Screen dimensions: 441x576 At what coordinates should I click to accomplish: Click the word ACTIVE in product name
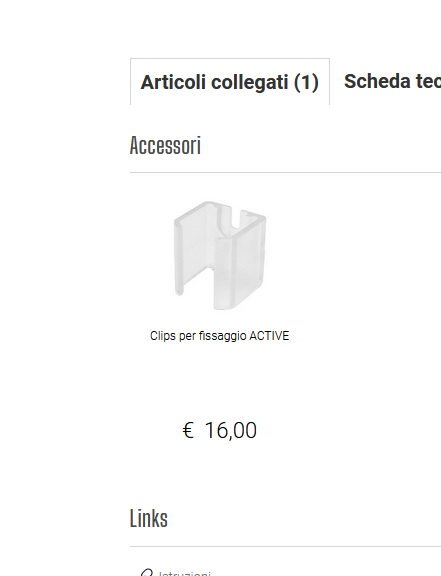(269, 336)
